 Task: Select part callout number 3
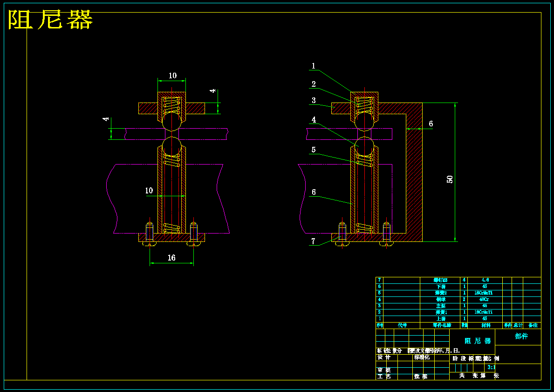(314, 100)
